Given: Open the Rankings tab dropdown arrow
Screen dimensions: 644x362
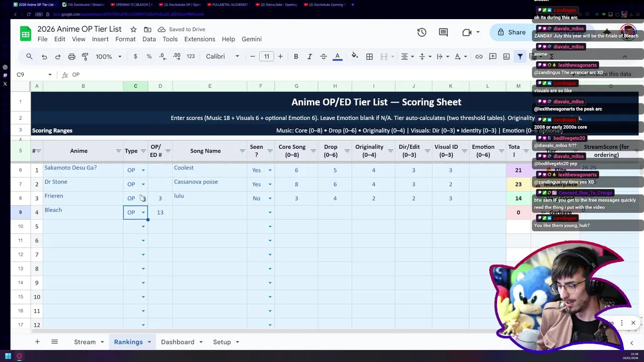Looking at the screenshot, I should point(149,342).
